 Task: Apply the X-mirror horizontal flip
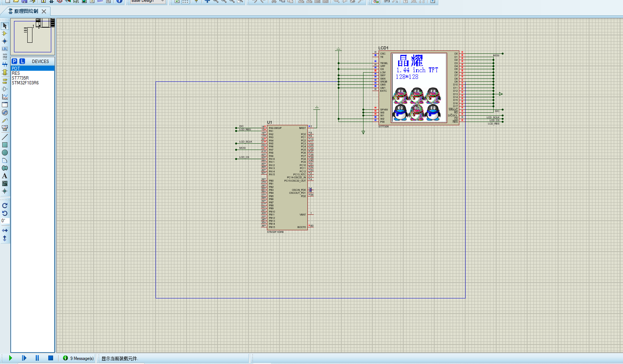(5, 230)
